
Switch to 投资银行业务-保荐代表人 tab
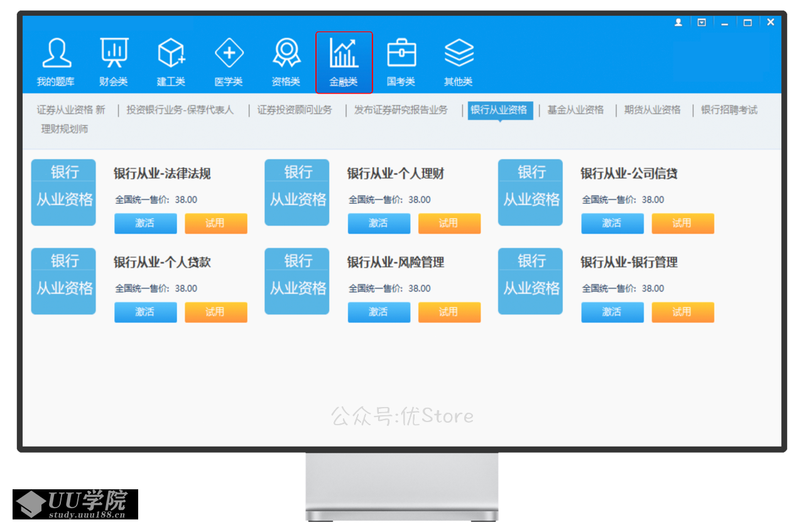click(x=180, y=110)
